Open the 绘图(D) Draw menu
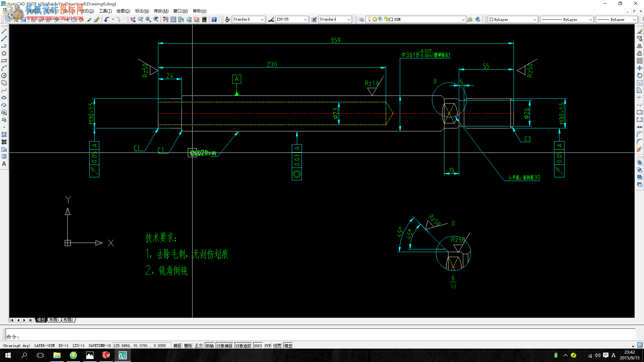The width and height of the screenshot is (644, 362). click(x=123, y=11)
